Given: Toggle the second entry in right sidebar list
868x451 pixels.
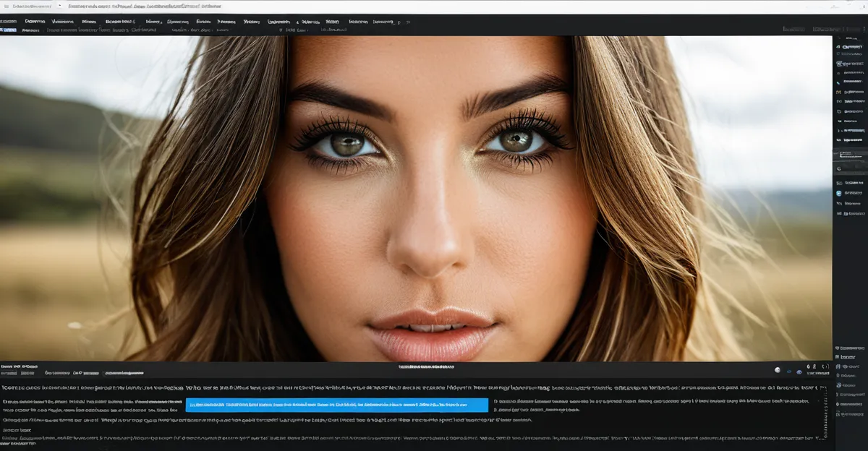Looking at the screenshot, I should pyautogui.click(x=851, y=55).
